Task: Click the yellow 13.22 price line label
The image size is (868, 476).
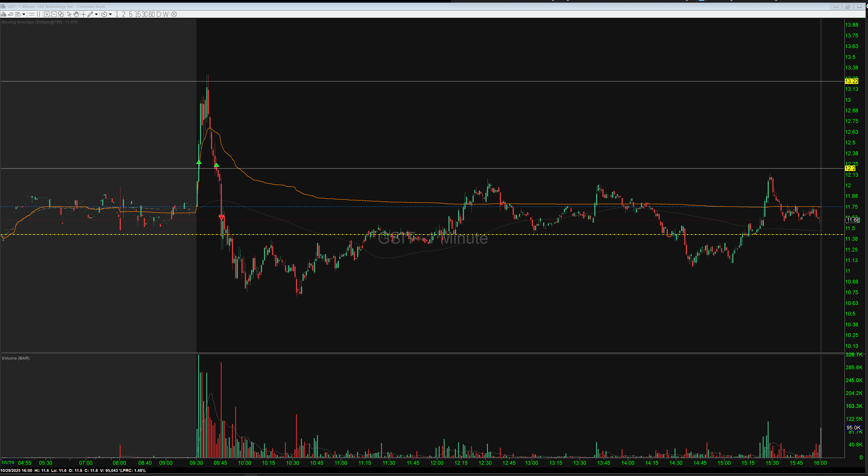Action: point(851,81)
